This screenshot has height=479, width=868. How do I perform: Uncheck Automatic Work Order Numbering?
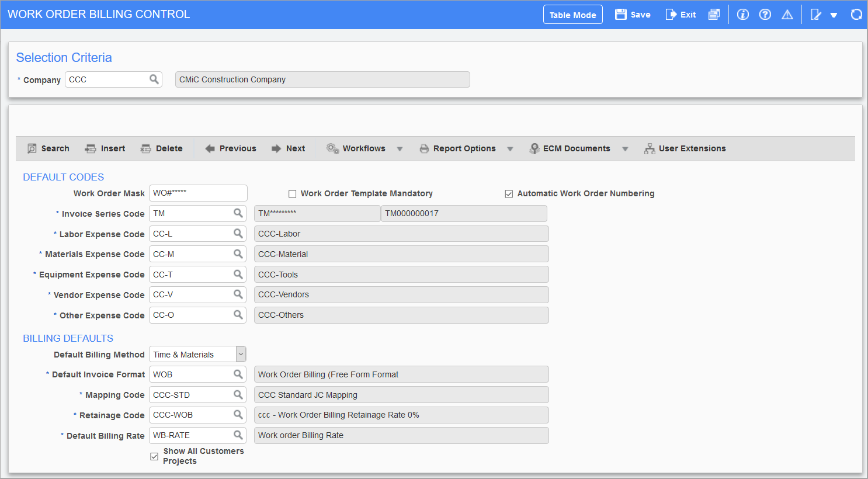(x=509, y=194)
